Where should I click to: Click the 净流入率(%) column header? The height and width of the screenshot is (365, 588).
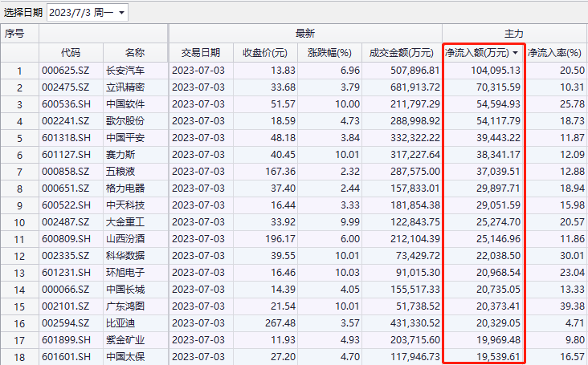coord(557,53)
